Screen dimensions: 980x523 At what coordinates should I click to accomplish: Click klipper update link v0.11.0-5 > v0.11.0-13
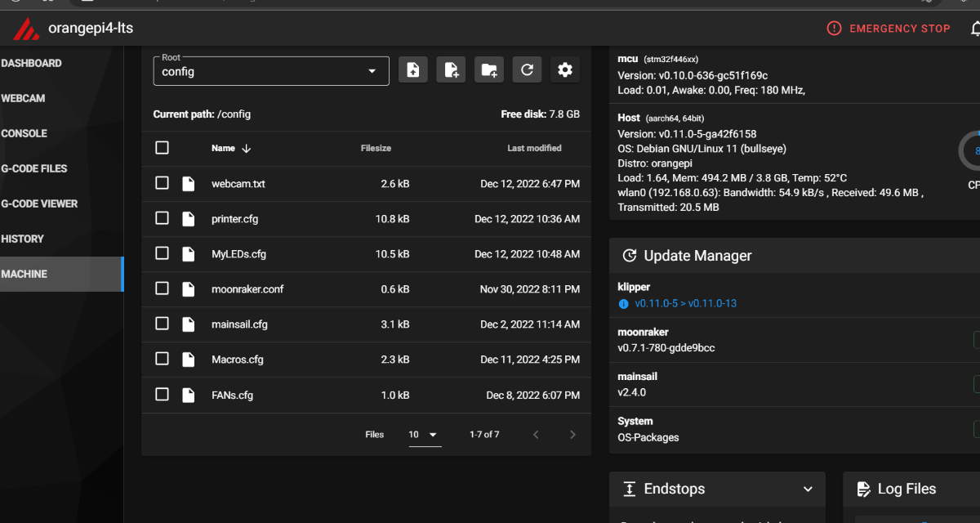tap(685, 303)
